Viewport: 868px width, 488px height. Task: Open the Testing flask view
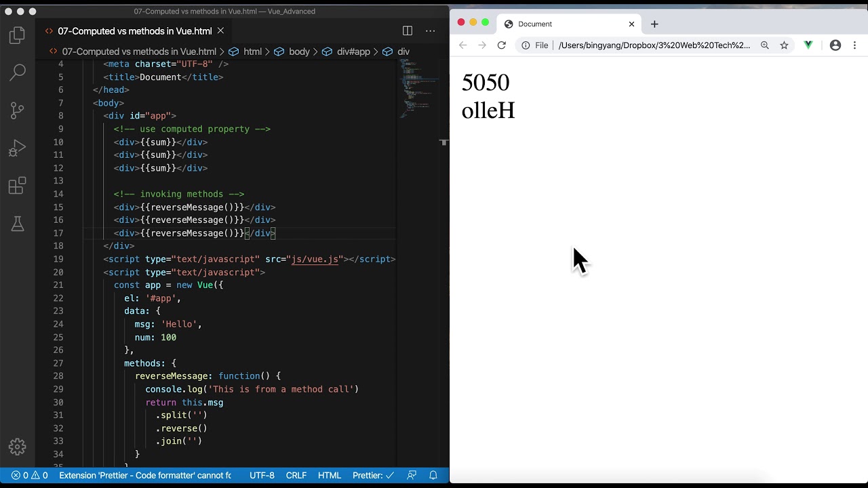click(18, 224)
